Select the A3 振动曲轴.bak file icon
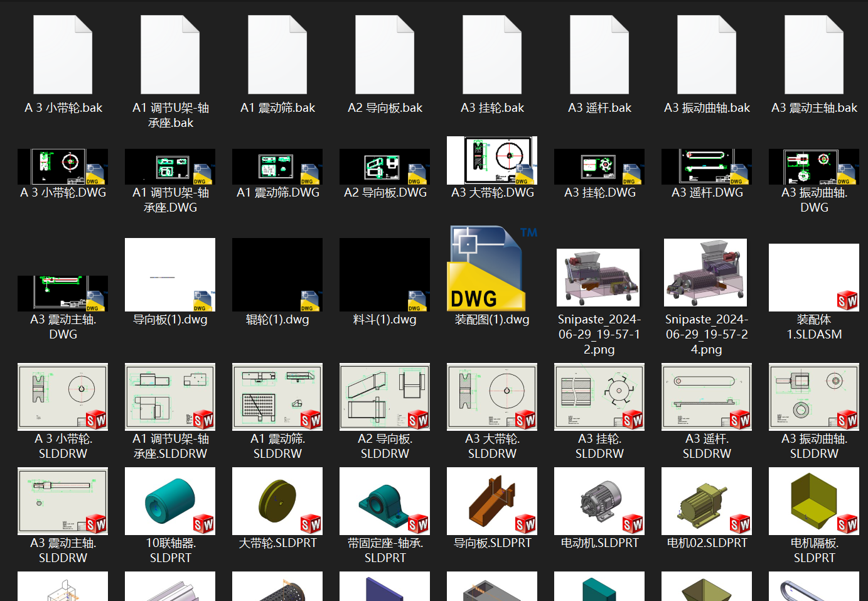868x601 pixels. (x=707, y=55)
